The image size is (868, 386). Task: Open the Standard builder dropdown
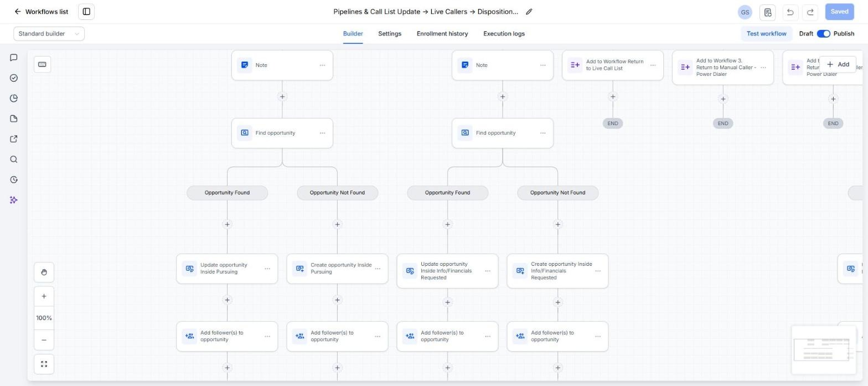(49, 34)
